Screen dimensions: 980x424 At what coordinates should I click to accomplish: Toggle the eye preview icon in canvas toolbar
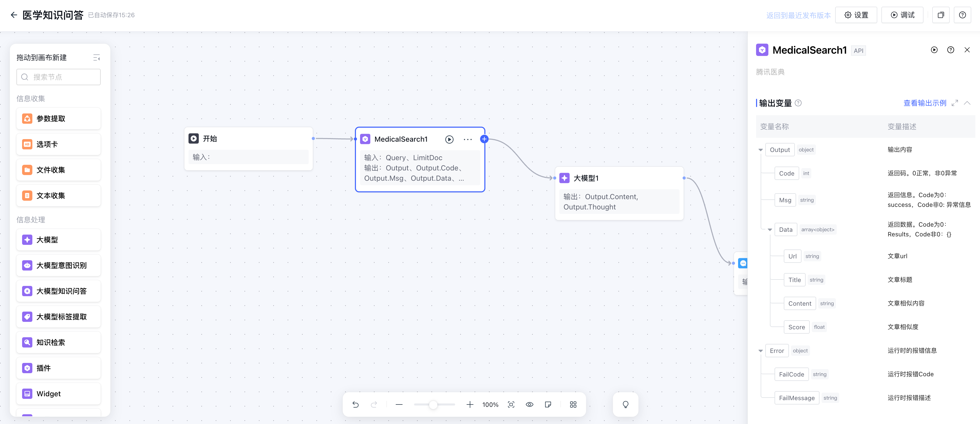point(529,404)
